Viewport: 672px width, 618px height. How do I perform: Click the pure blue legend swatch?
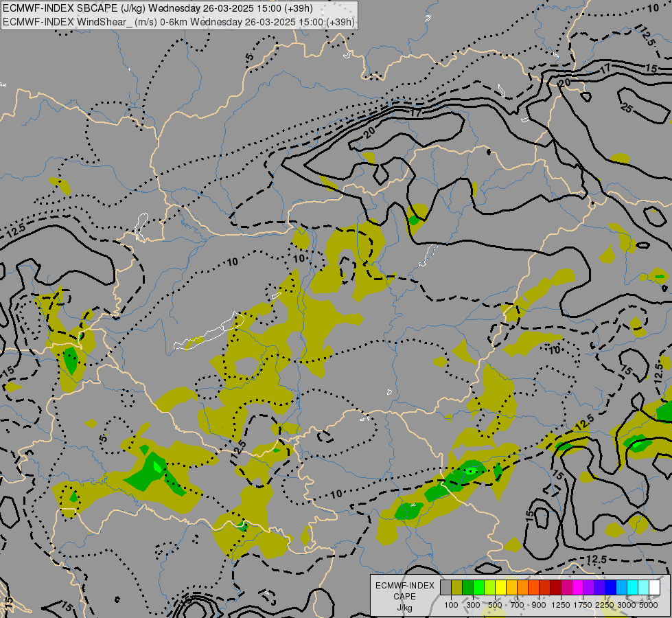[611, 588]
